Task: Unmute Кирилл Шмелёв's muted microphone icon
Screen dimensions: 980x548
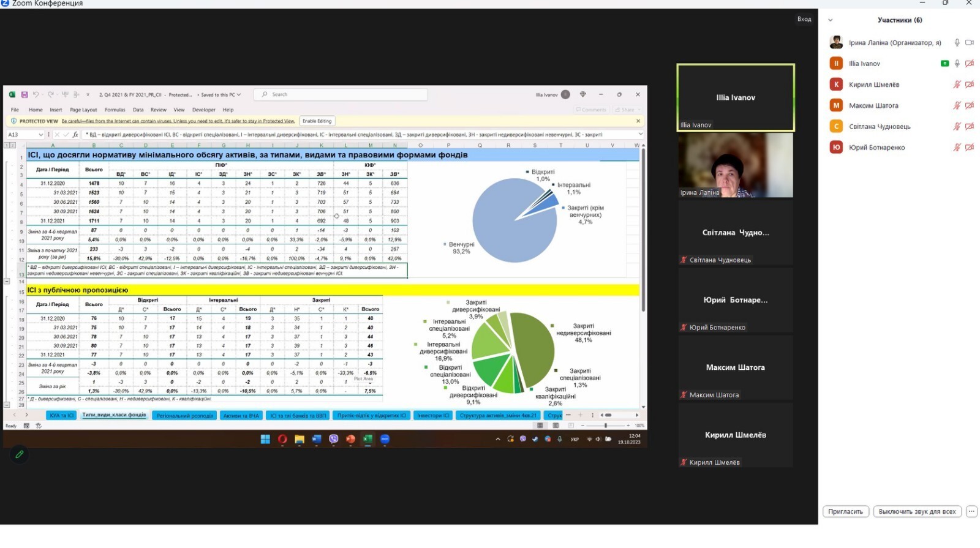Action: click(957, 84)
